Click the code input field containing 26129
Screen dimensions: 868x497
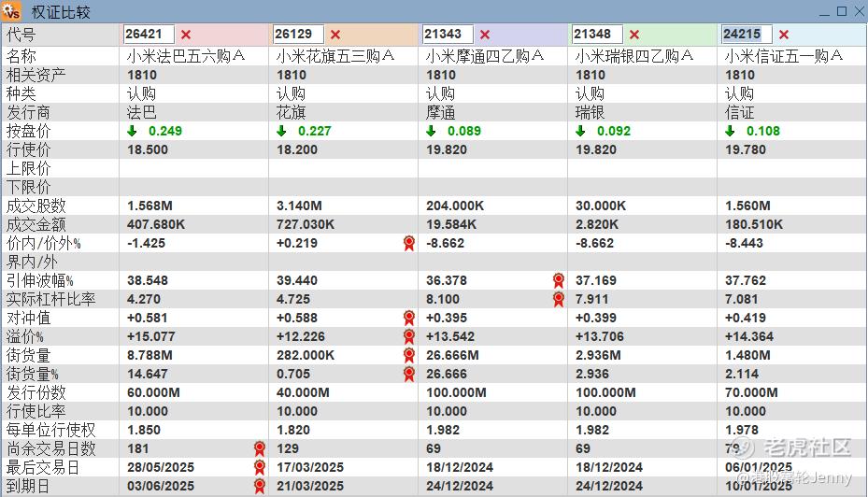tap(298, 35)
